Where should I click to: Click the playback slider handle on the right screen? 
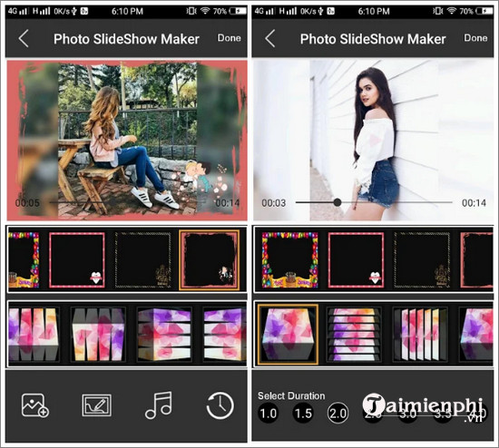[338, 202]
